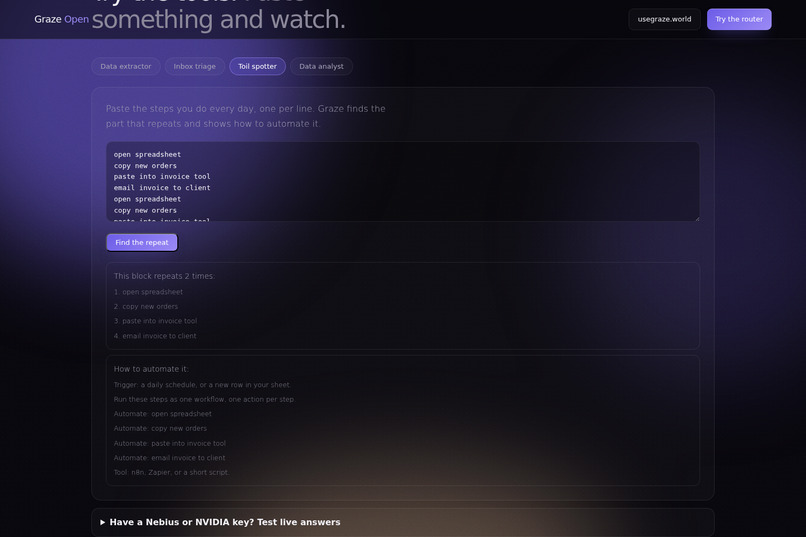Viewport: 806px width, 537px height.
Task: Select result line '1. open spreadsheet'
Action: point(149,292)
